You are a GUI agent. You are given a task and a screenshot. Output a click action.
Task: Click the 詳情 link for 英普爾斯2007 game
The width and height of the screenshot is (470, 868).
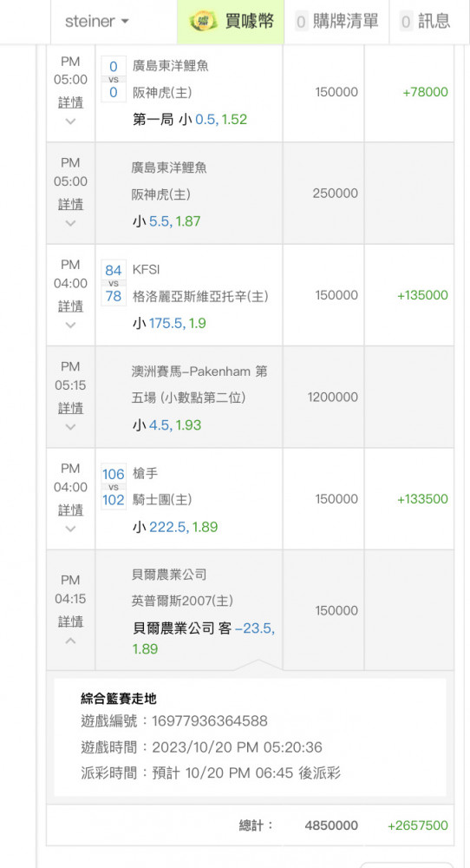coord(71,621)
